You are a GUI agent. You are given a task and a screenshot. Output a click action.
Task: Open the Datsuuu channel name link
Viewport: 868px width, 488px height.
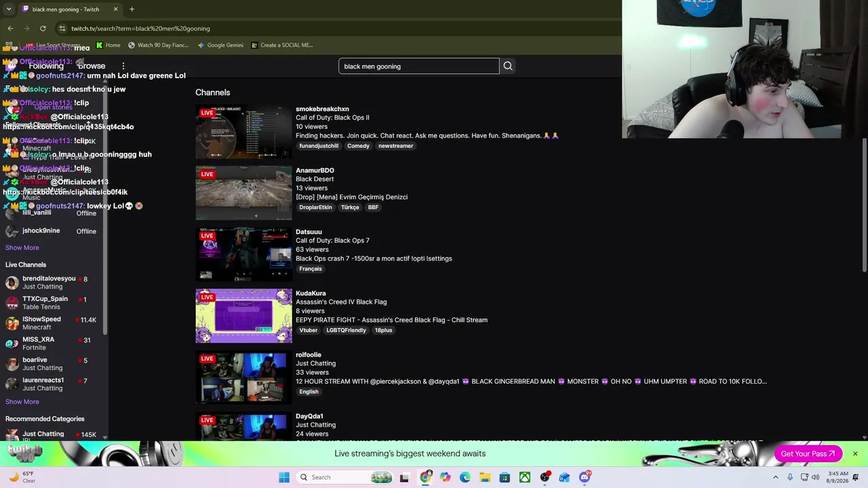[309, 232]
